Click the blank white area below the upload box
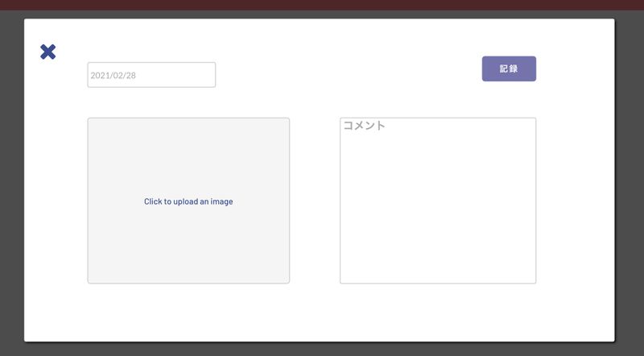The width and height of the screenshot is (644, 356). click(188, 313)
